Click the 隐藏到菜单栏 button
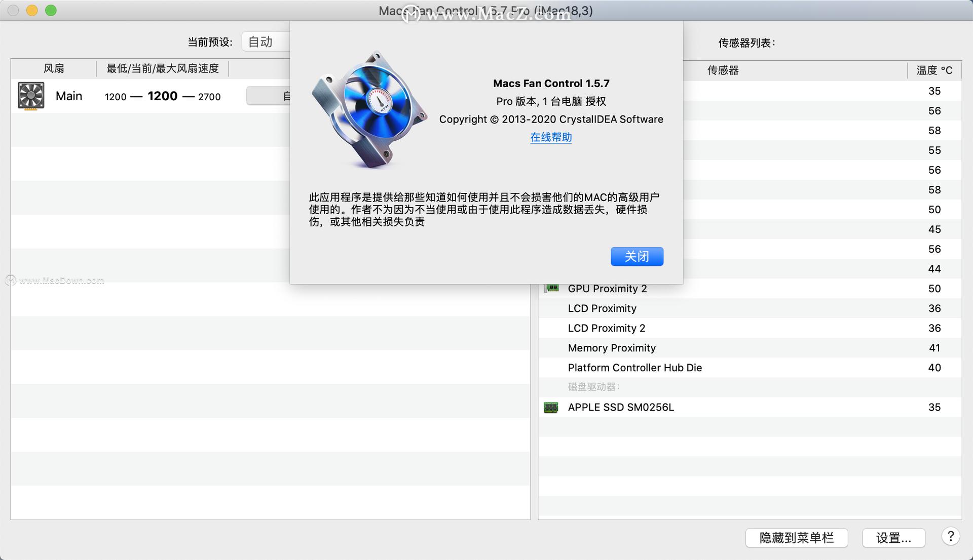 (x=797, y=538)
